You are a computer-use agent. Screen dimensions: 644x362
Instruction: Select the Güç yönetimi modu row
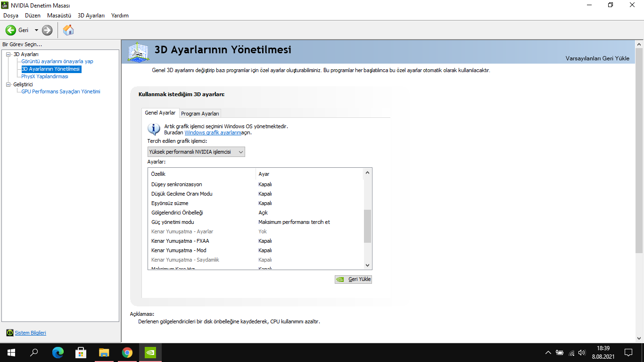point(256,222)
